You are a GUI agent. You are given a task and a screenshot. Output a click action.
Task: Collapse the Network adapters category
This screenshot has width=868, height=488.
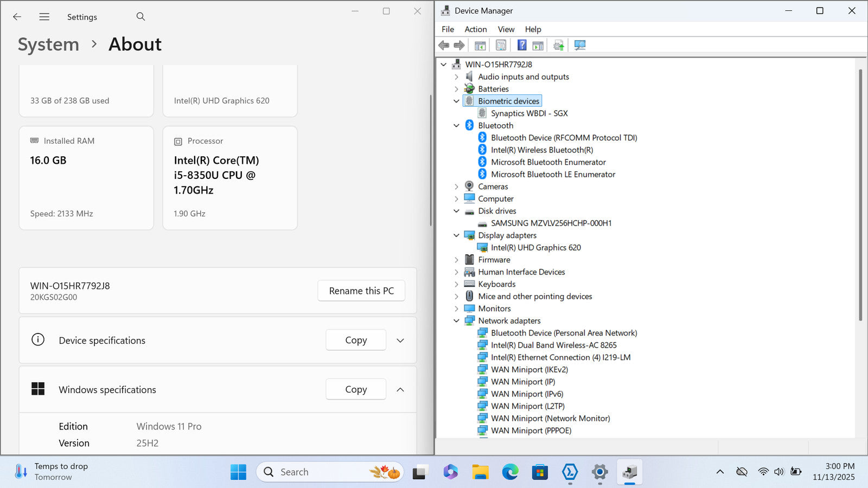[456, 321]
